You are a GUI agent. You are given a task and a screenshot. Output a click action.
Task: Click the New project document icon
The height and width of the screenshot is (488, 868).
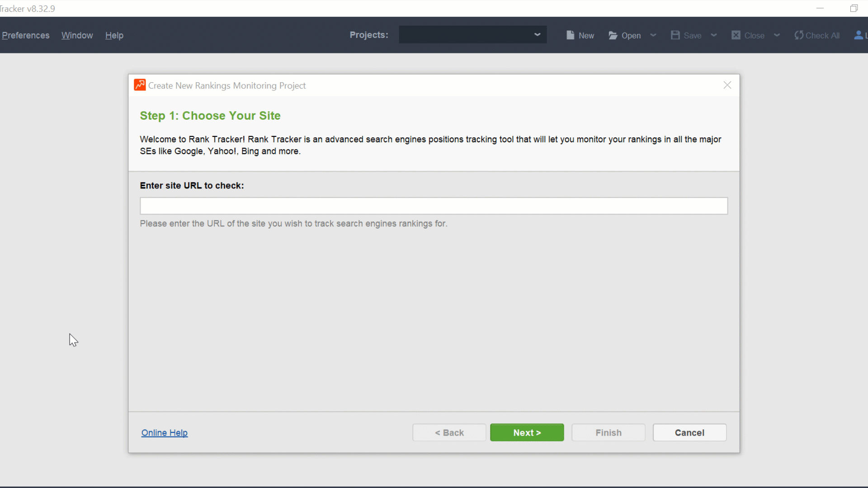point(570,35)
